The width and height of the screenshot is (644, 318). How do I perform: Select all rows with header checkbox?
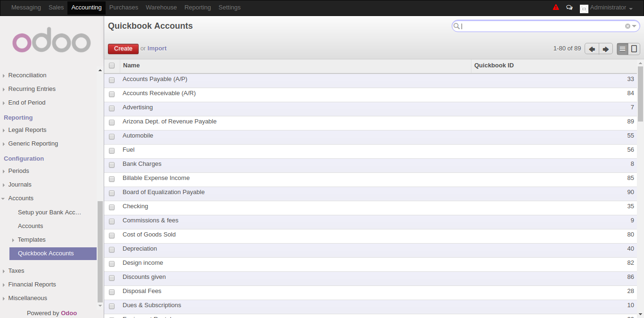tap(112, 66)
